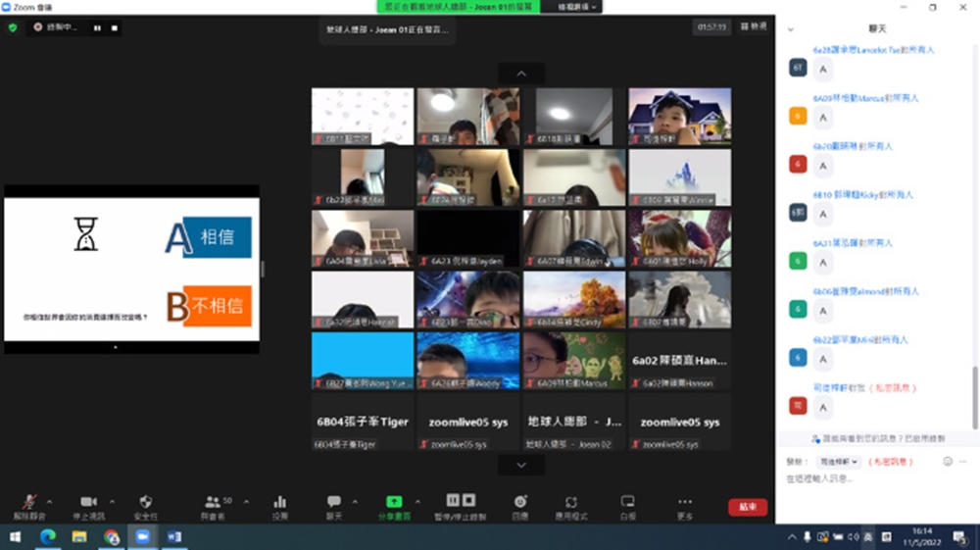Viewport: 980px width, 550px height.
Task: Open Microsoft Edge from taskbar
Action: [47, 537]
